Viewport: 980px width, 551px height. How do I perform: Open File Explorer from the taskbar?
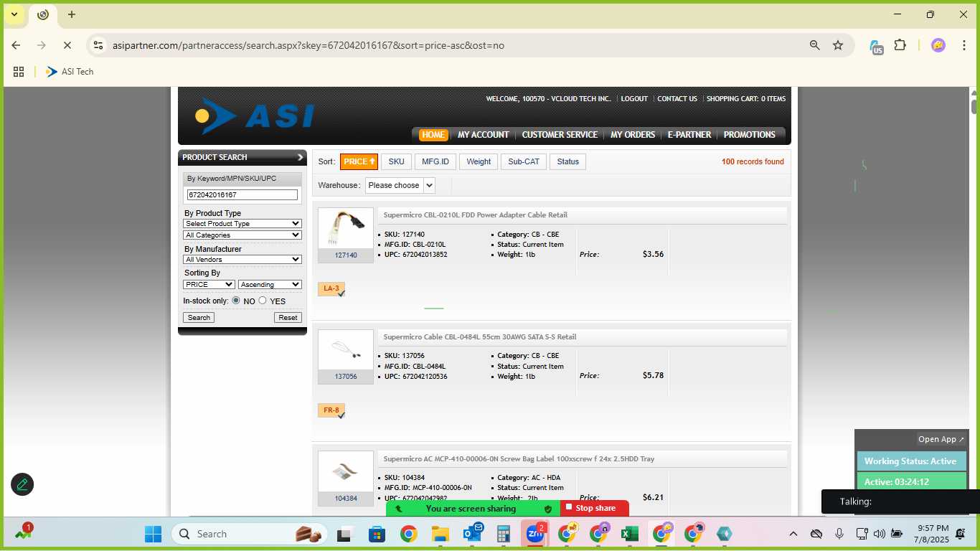[440, 534]
